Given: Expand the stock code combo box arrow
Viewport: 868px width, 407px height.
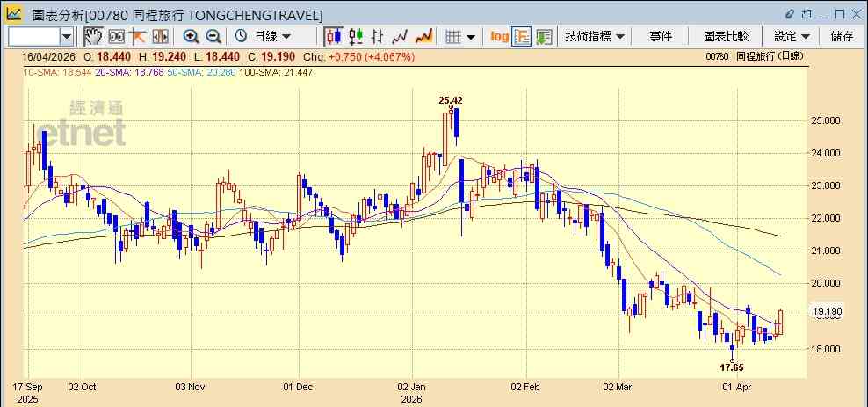Looking at the screenshot, I should [67, 37].
